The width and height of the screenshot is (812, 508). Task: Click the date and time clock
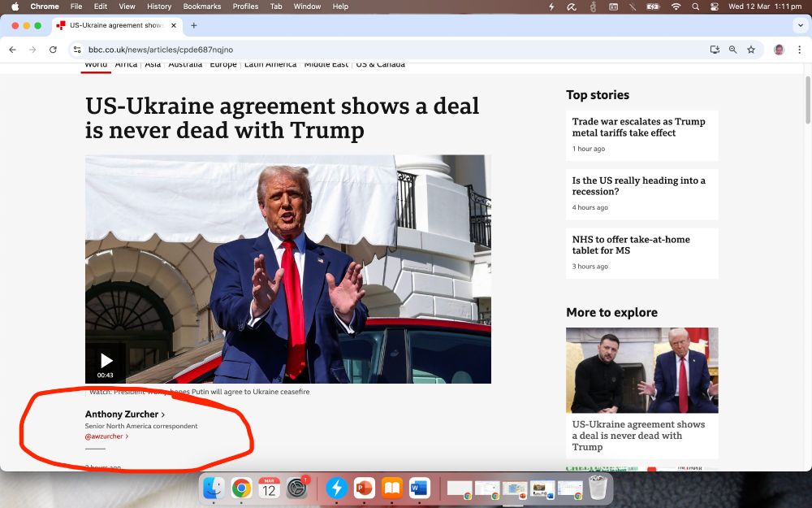[765, 7]
